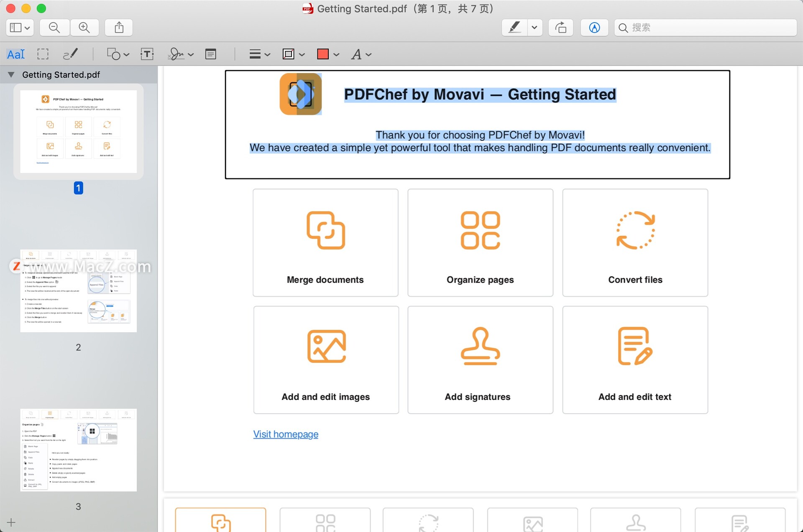
Task: Toggle the markup toolbar button
Action: 594,28
